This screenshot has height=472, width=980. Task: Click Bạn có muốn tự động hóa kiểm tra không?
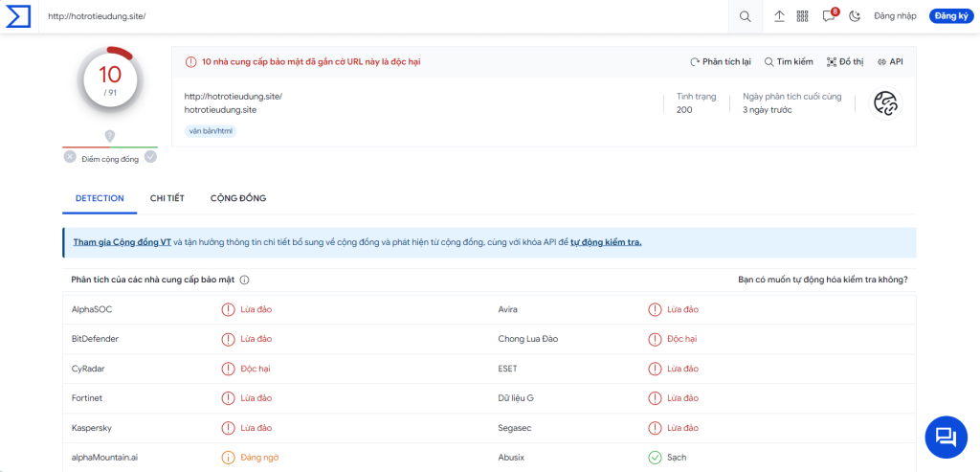point(823,280)
